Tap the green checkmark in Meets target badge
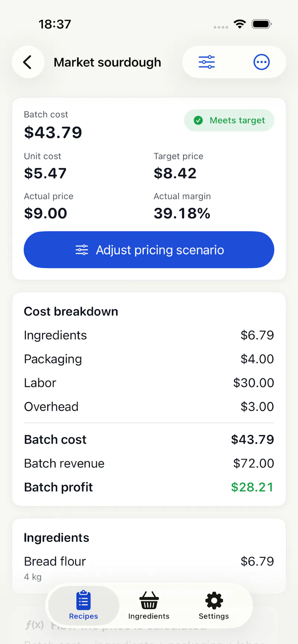Image resolution: width=298 pixels, height=644 pixels. (198, 121)
